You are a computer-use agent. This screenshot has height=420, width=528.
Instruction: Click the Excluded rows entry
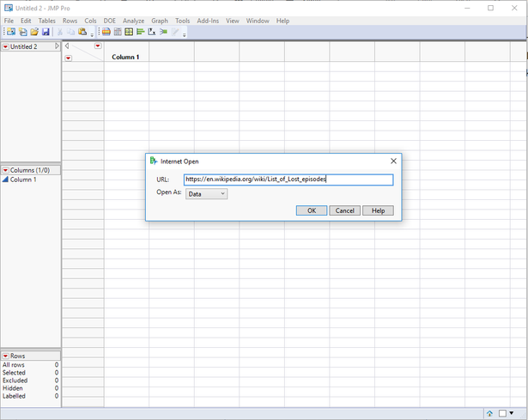tap(30, 380)
